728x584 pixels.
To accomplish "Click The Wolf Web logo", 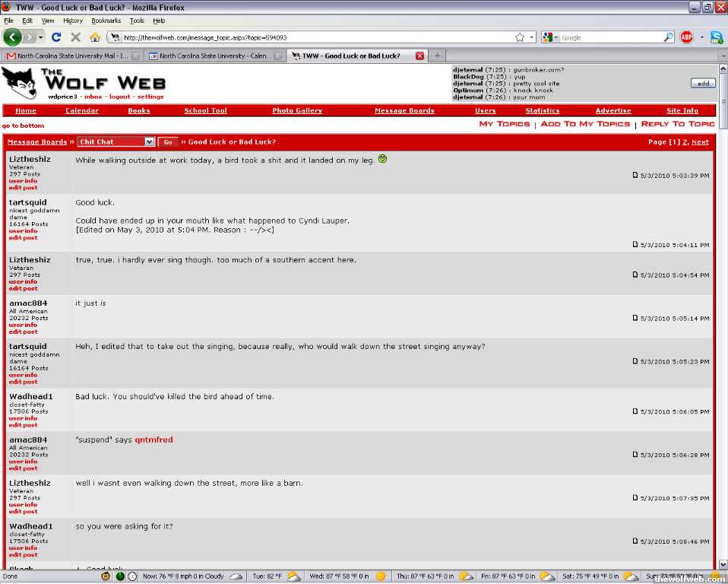I will (84, 83).
